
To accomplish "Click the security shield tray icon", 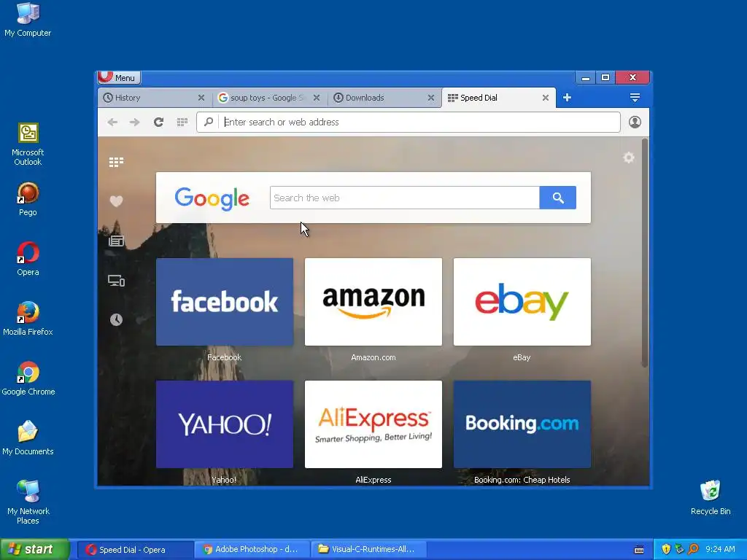I will click(666, 550).
